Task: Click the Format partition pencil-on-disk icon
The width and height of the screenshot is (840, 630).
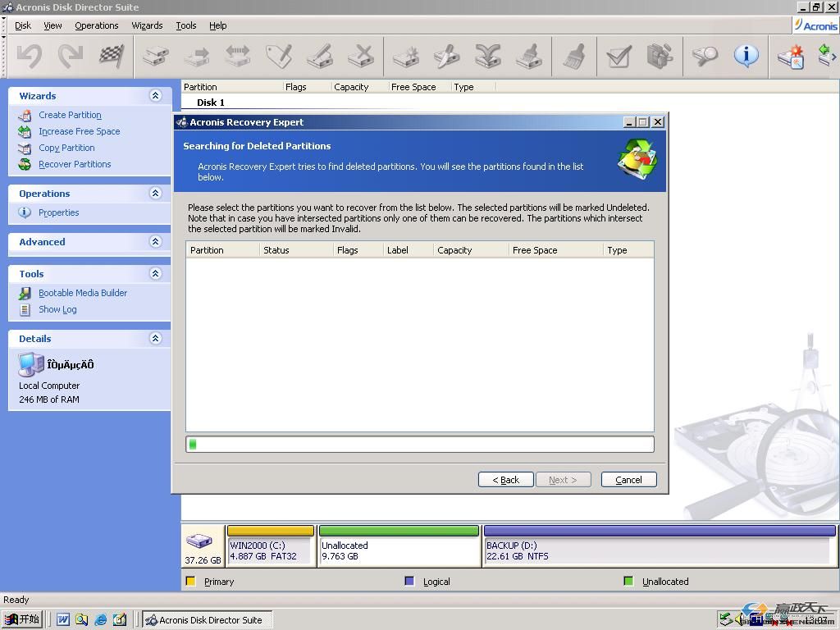Action: coord(320,57)
